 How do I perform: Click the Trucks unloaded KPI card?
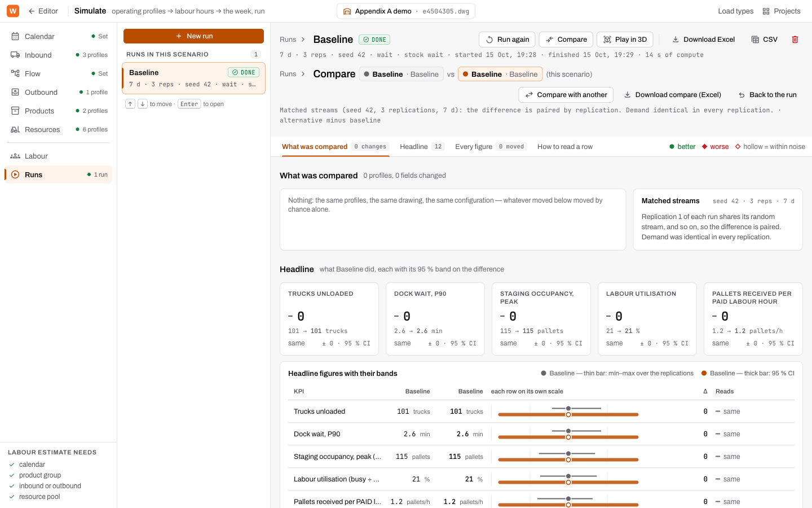point(329,319)
